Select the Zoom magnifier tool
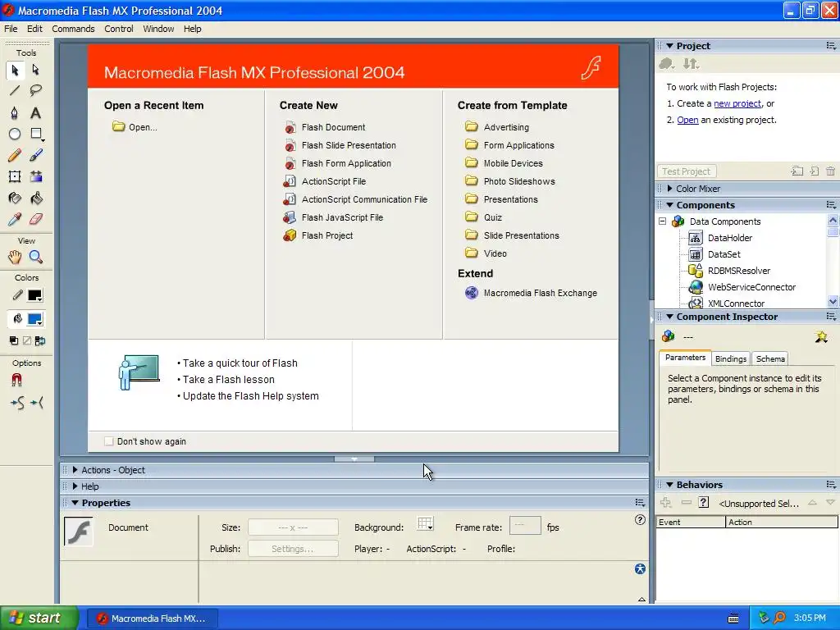The width and height of the screenshot is (840, 630). pyautogui.click(x=36, y=257)
